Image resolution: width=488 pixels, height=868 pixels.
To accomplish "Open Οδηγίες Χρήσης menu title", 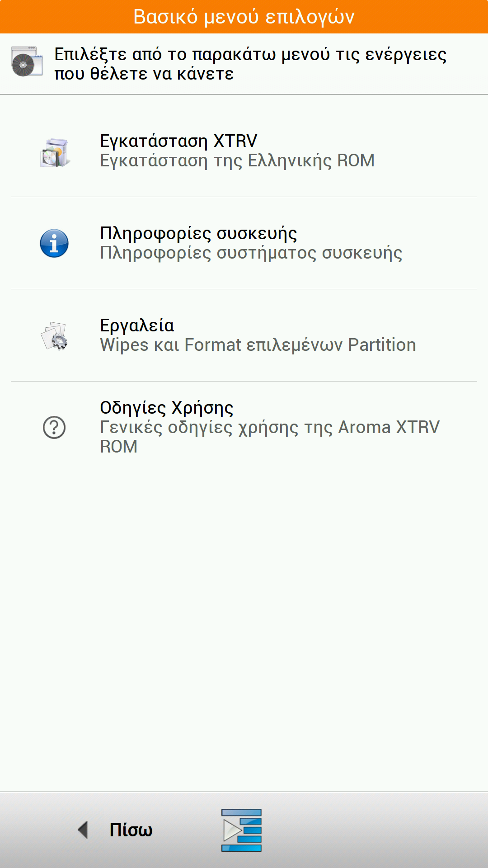I will tap(166, 408).
